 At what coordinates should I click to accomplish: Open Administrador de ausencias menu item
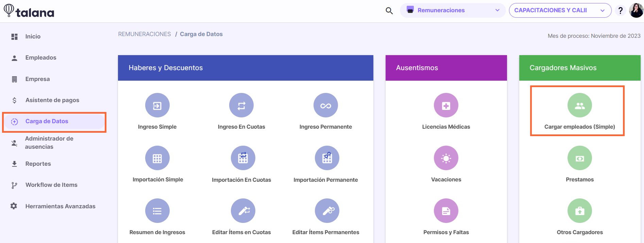pos(49,143)
